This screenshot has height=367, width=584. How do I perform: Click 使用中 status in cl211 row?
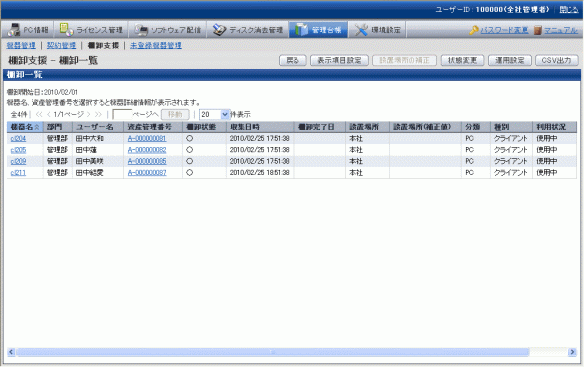(547, 173)
